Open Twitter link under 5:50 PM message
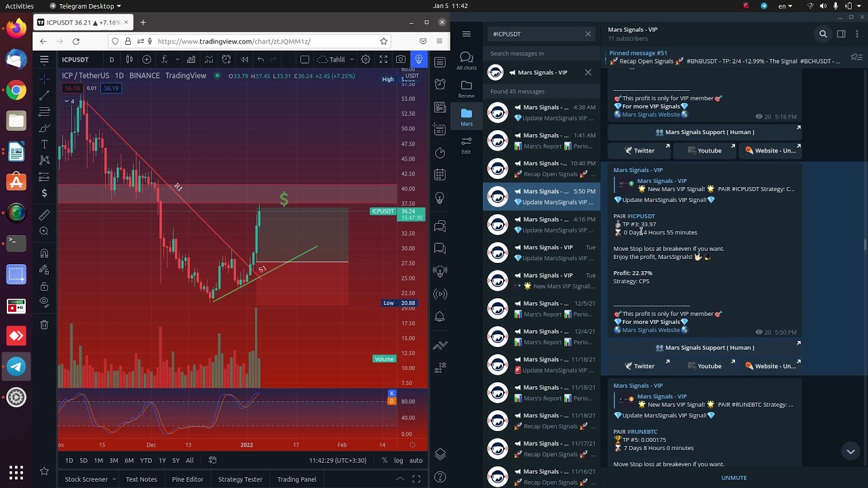The height and width of the screenshot is (488, 868). pos(639,366)
